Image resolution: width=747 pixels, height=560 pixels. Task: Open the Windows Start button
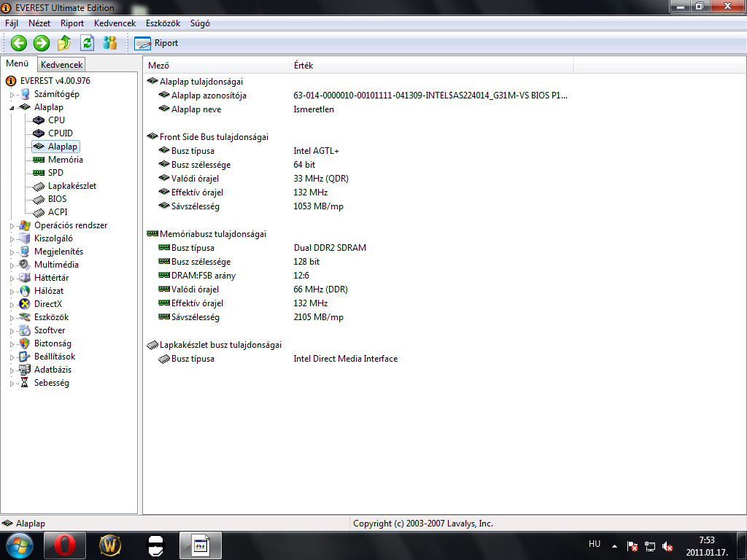pyautogui.click(x=18, y=545)
